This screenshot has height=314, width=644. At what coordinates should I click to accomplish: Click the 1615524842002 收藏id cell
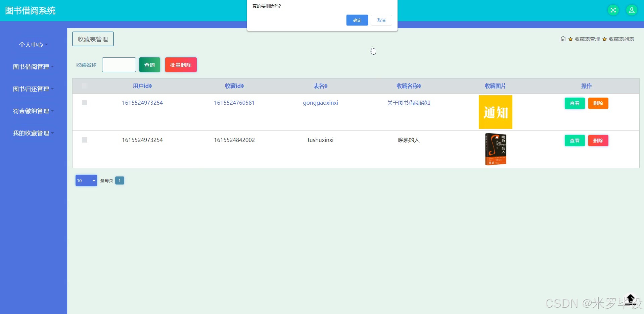click(x=234, y=140)
